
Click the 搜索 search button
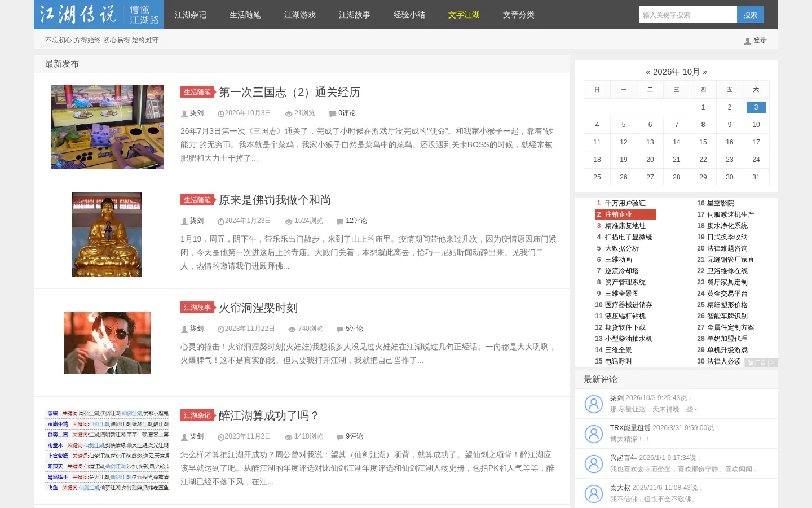(751, 15)
